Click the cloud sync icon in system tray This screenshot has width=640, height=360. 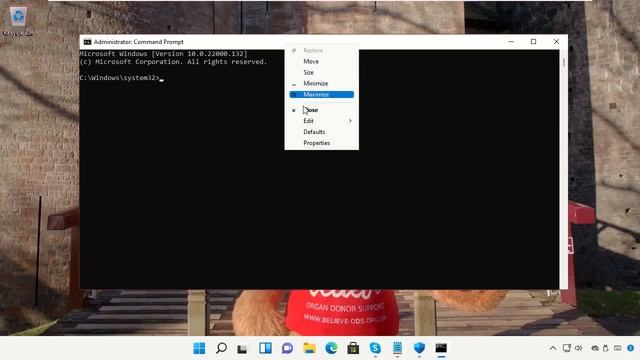point(595,348)
